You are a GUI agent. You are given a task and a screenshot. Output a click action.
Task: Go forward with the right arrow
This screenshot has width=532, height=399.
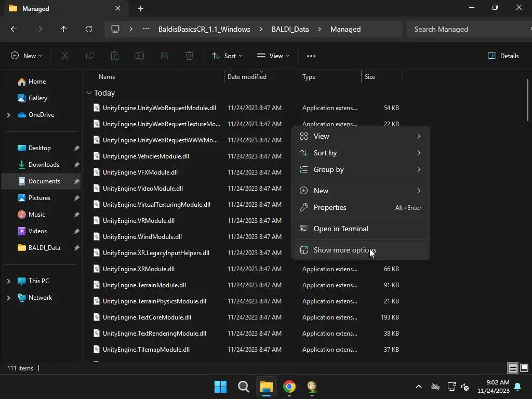click(x=39, y=29)
